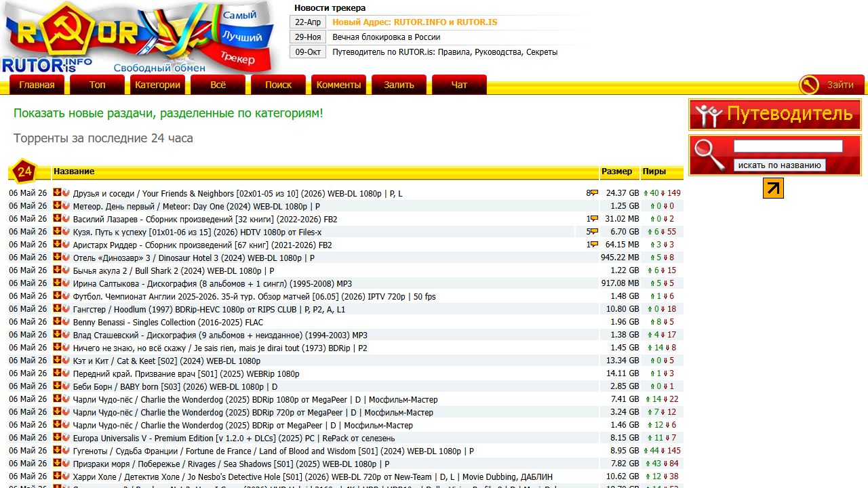Download torrent file for Василий Лазарев сборник
868x488 pixels.
57,218
